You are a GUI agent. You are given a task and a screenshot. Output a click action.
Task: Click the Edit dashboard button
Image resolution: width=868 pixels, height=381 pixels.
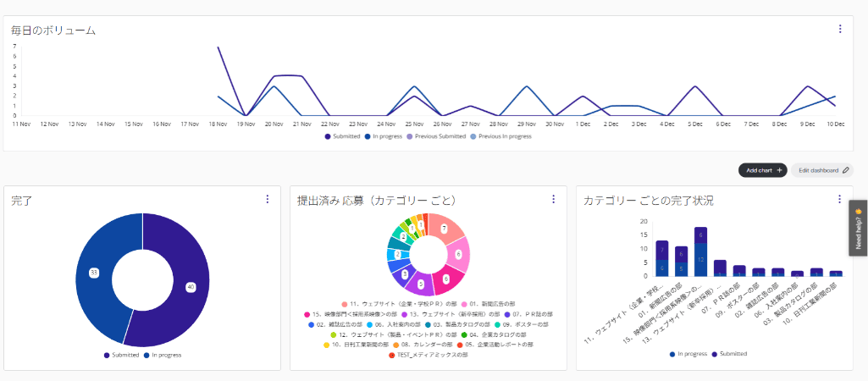coord(821,170)
